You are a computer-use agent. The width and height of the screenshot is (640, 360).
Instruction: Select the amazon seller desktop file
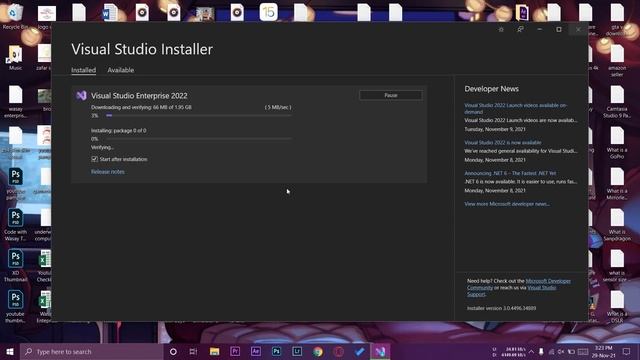pyautogui.click(x=617, y=60)
